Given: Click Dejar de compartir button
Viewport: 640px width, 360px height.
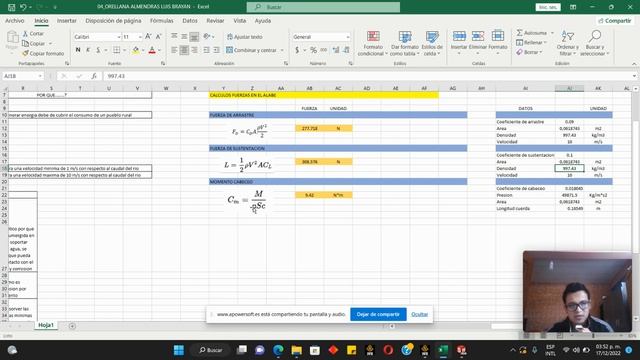Looking at the screenshot, I should coord(378,314).
